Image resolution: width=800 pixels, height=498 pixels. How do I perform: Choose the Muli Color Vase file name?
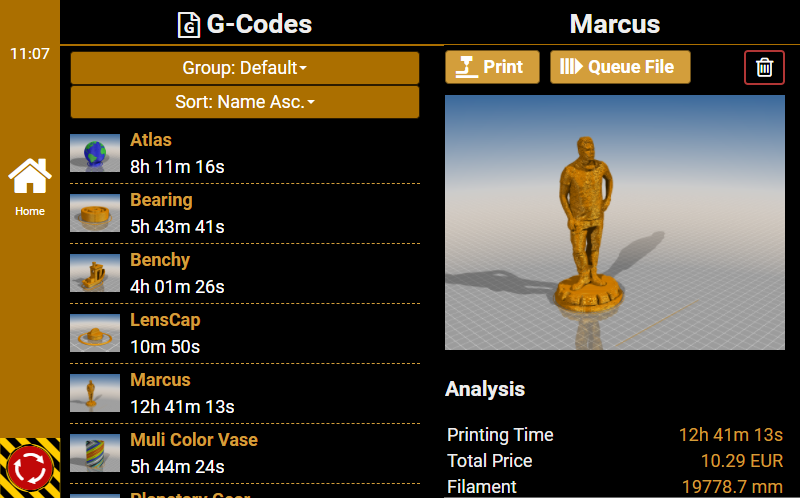pos(194,440)
